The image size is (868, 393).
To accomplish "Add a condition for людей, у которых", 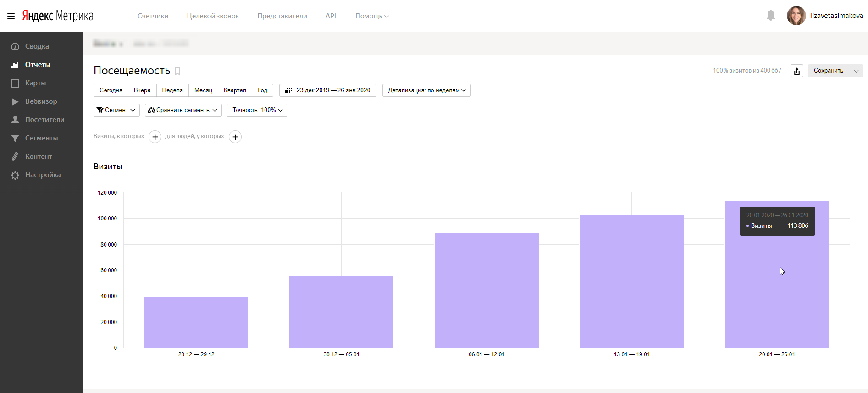I will (235, 137).
